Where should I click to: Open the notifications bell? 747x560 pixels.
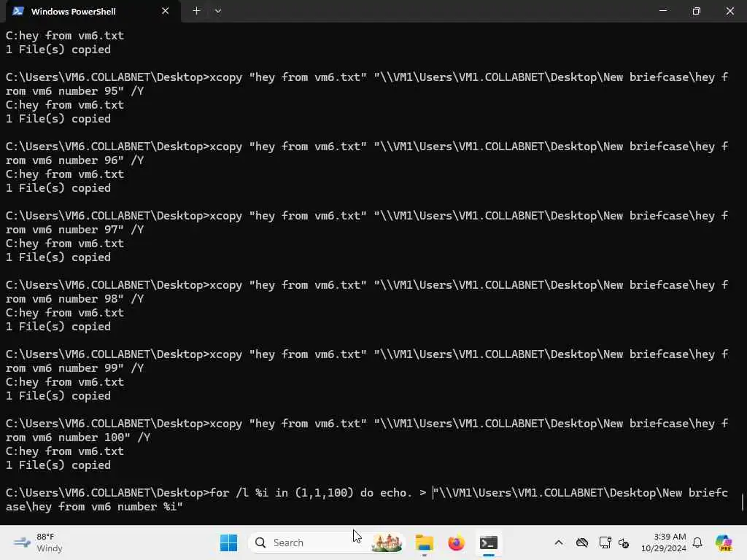pos(697,542)
